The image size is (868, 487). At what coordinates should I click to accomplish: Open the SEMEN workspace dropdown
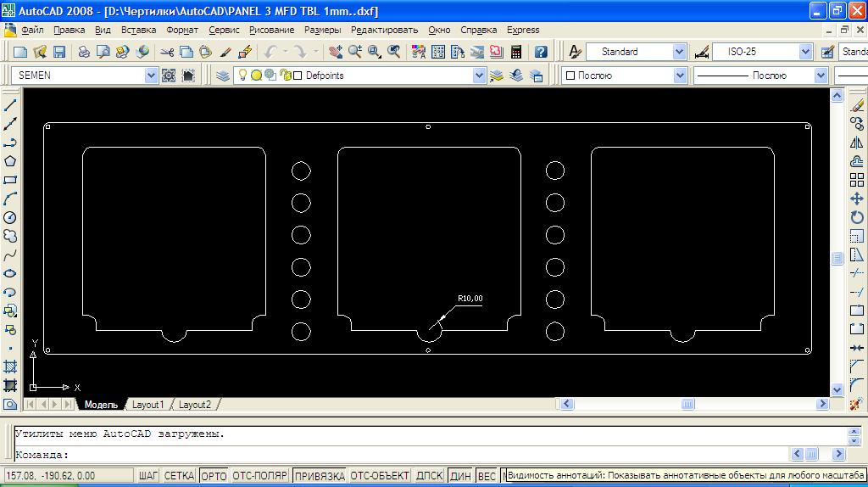[151, 76]
